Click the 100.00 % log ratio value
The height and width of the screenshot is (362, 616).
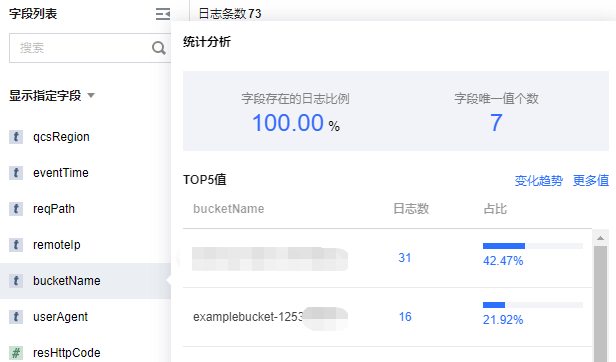296,123
